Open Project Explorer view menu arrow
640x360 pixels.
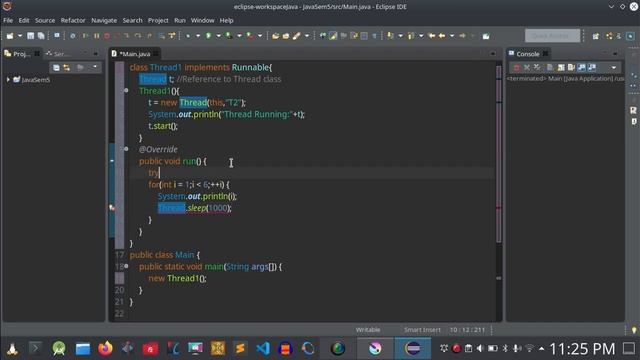95,67
